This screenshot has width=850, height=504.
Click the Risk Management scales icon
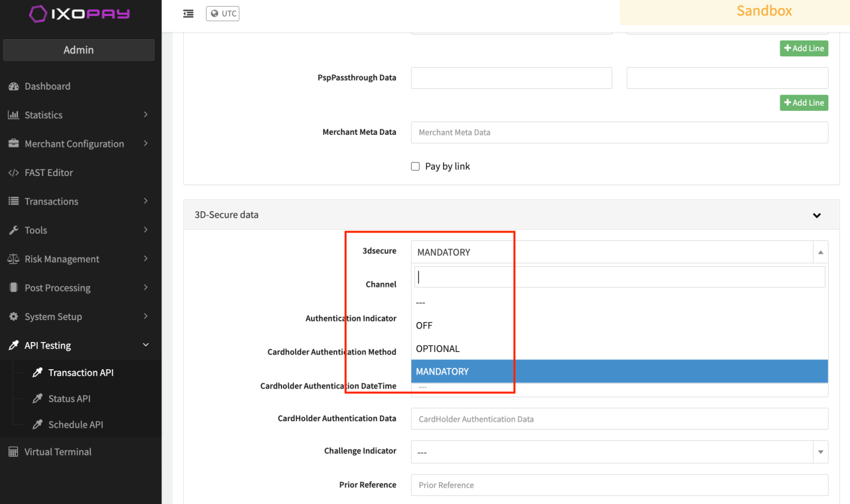(13, 259)
